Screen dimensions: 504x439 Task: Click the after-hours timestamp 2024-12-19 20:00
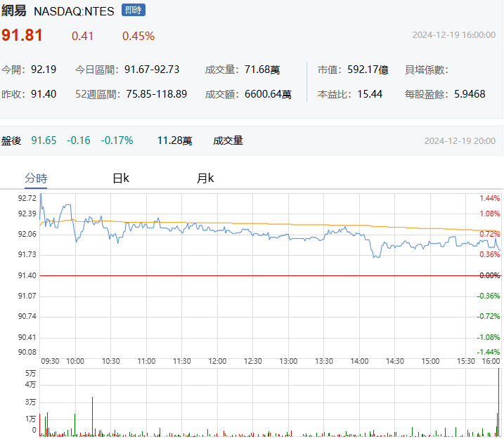[x=460, y=141]
